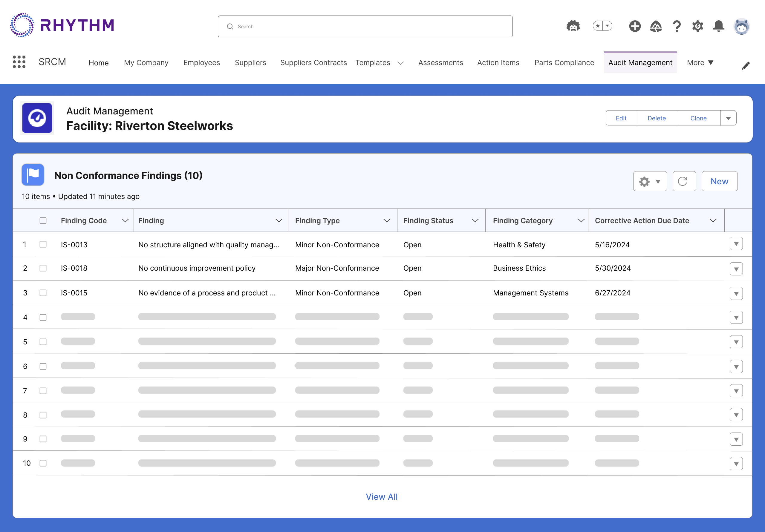Click the pencil edit navigation icon
This screenshot has height=532, width=765.
[x=746, y=66]
